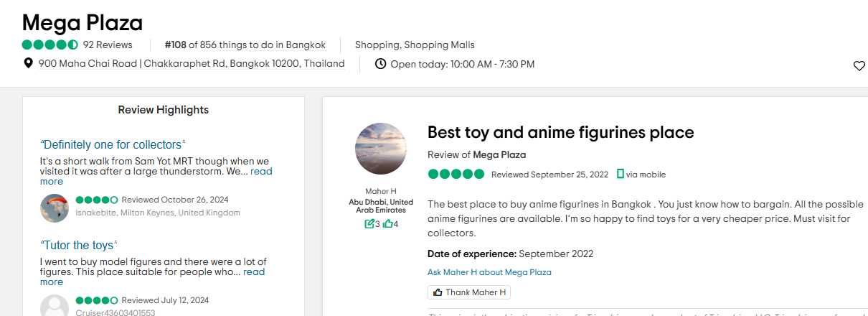The image size is (868, 316).
Task: Click the heart save icon
Action: tap(859, 66)
